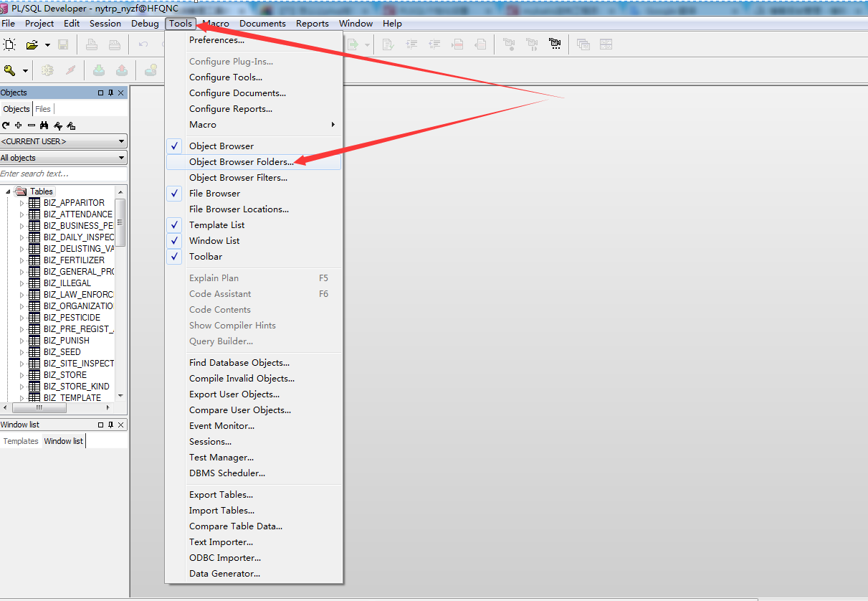
Task: Toggle the checked Object Browser menu item
Action: [254, 146]
